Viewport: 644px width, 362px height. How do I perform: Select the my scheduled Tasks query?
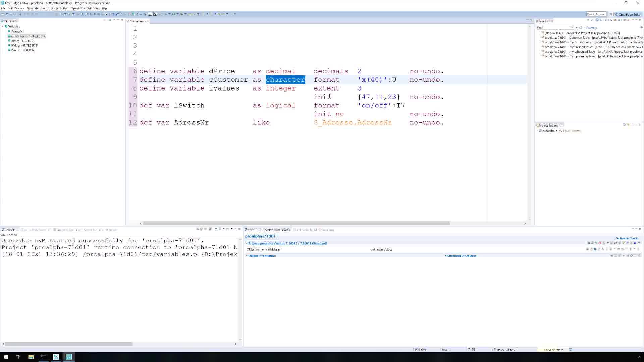tap(592, 52)
